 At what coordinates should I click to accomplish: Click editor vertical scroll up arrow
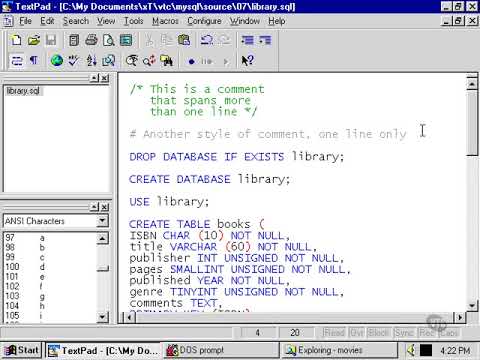click(x=472, y=83)
